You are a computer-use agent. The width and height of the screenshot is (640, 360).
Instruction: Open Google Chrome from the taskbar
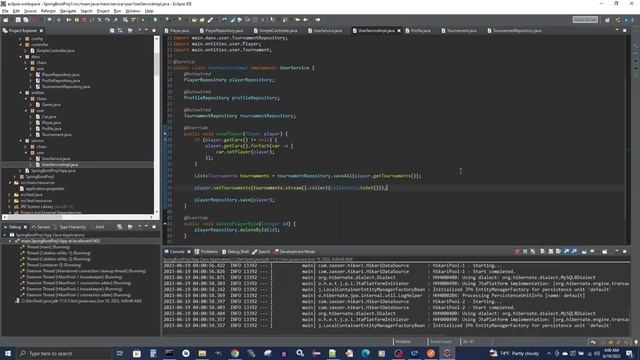pyautogui.click(x=235, y=353)
